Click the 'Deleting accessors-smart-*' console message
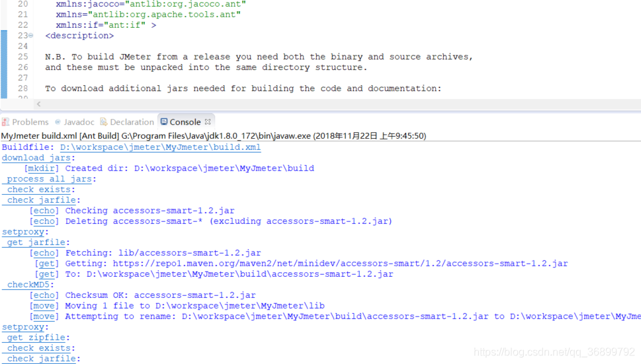 [228, 221]
